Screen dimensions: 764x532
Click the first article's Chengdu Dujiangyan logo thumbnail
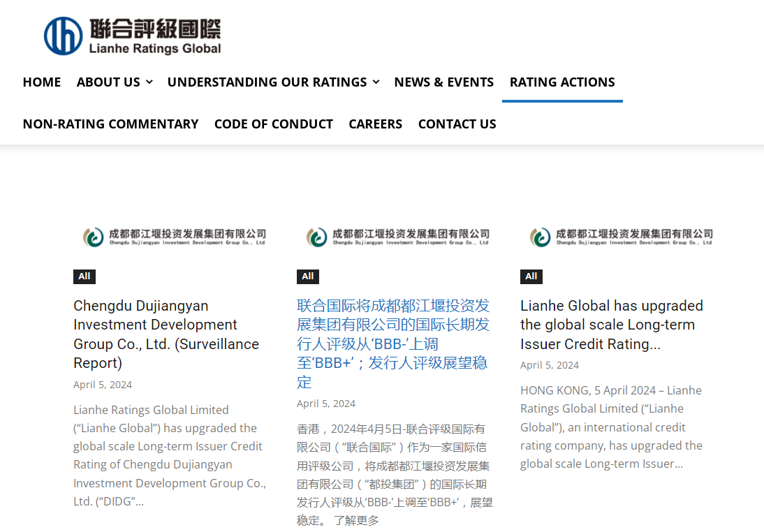point(173,237)
